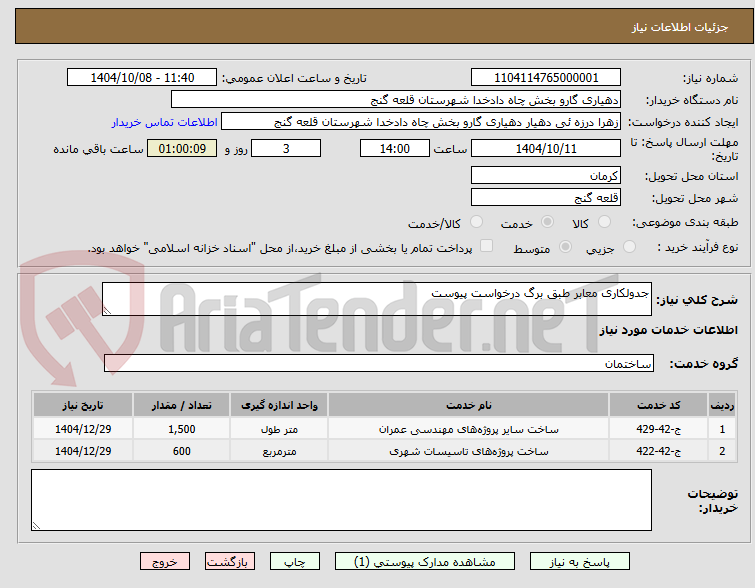This screenshot has height=588, width=755.
Task: Click the نام خدمت column header
Action: click(469, 405)
